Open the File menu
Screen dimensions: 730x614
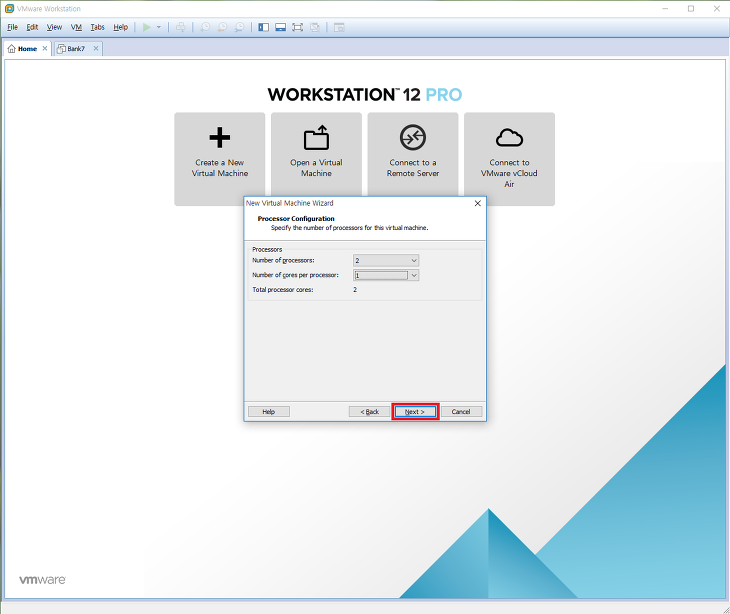[13, 27]
